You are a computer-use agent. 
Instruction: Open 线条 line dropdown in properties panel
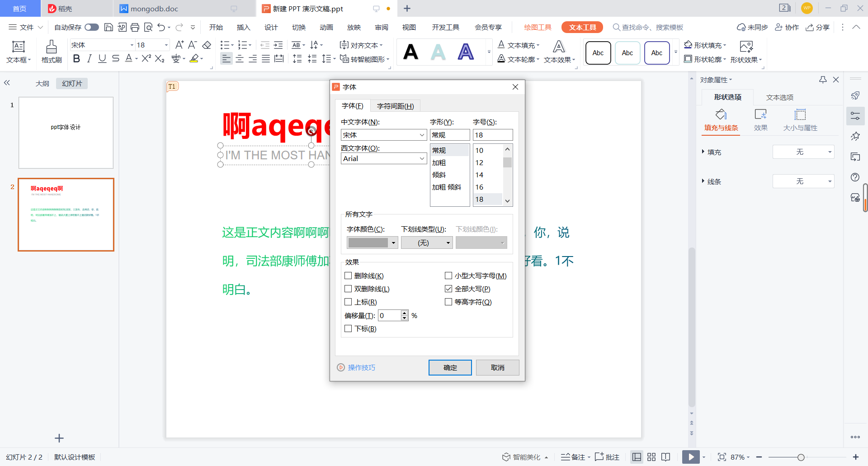(803, 181)
